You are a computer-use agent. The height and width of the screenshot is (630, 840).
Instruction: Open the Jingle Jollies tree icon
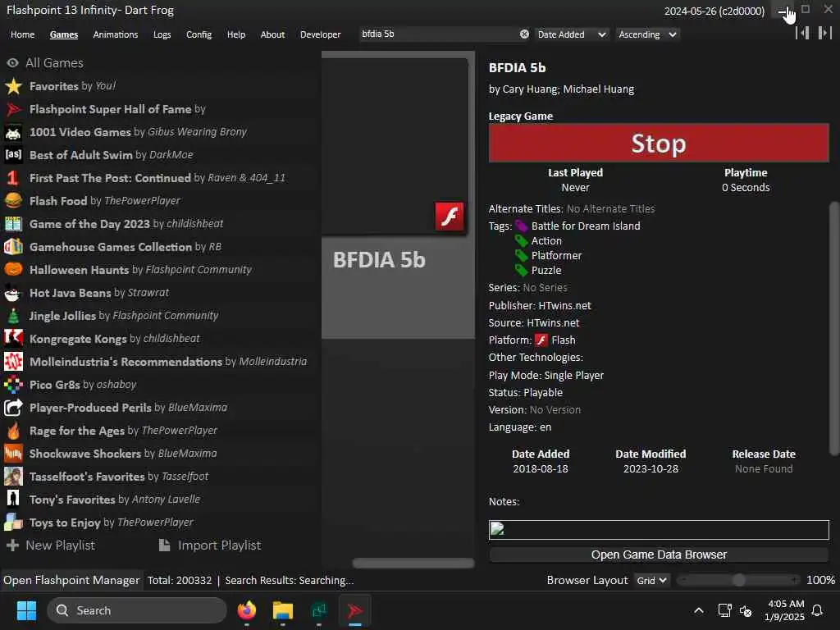point(13,316)
